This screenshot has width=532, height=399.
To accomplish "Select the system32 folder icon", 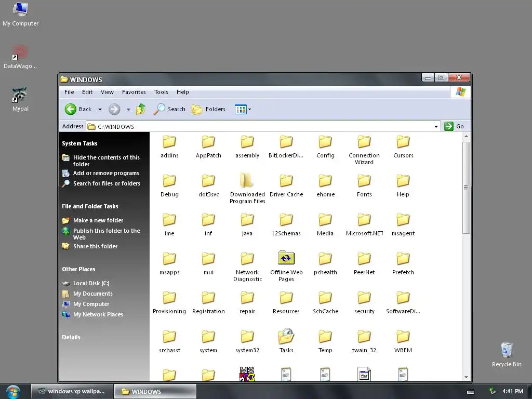I will pos(247,337).
